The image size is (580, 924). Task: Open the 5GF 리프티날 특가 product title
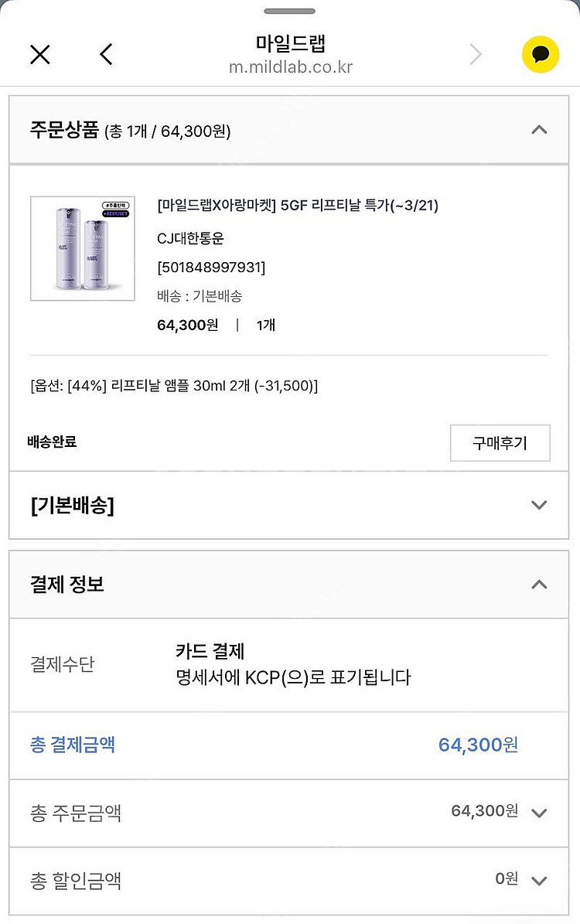pos(298,205)
